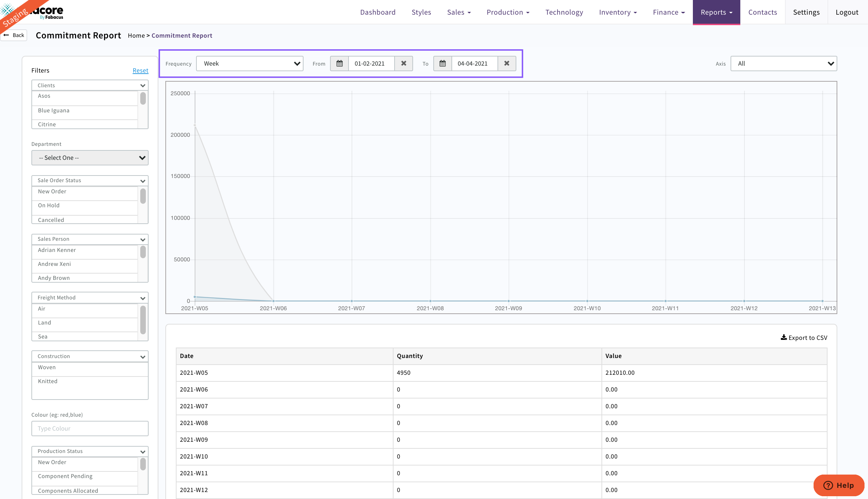Click the Reset filters link
The height and width of the screenshot is (499, 868).
pos(140,70)
